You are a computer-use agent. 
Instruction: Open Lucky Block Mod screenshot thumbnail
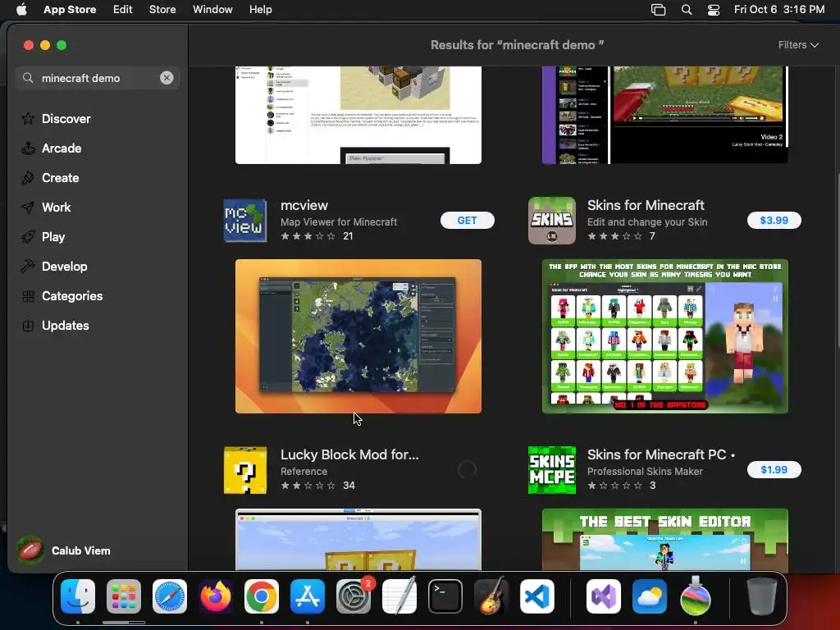(x=358, y=540)
